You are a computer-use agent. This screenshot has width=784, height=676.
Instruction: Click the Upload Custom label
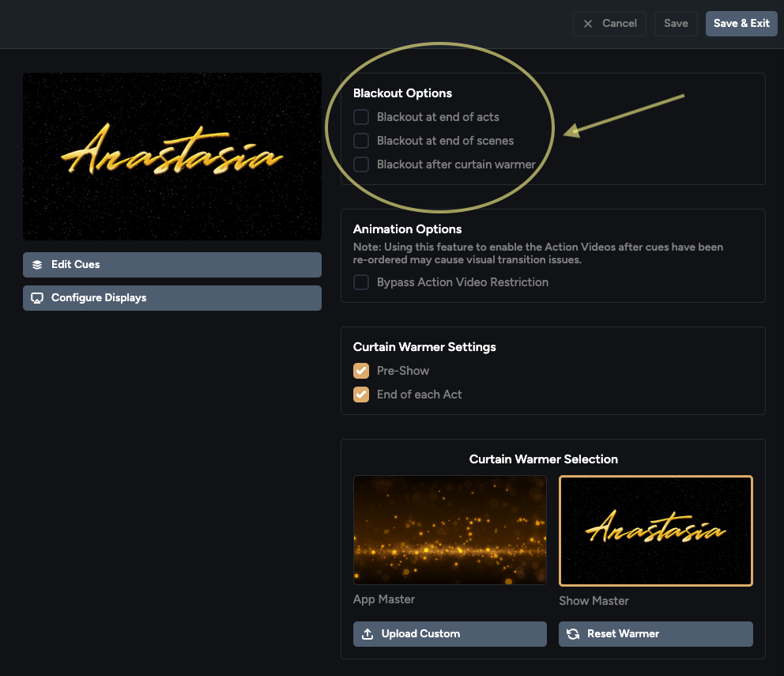[420, 634]
